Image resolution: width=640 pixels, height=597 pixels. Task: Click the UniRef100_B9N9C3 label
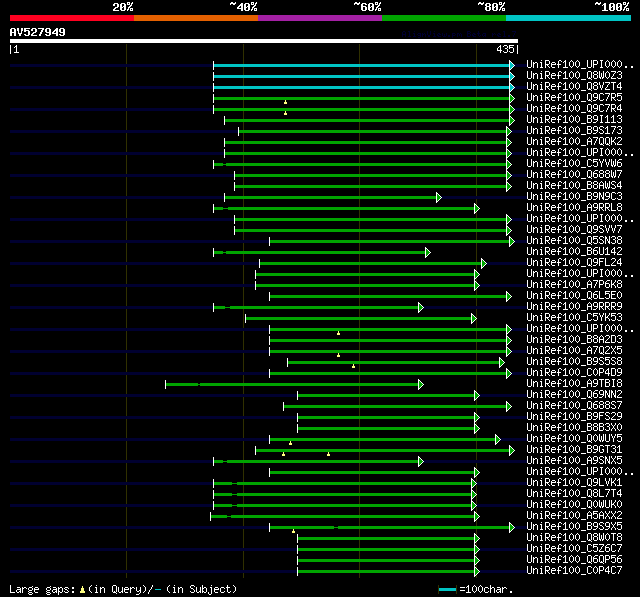click(574, 197)
